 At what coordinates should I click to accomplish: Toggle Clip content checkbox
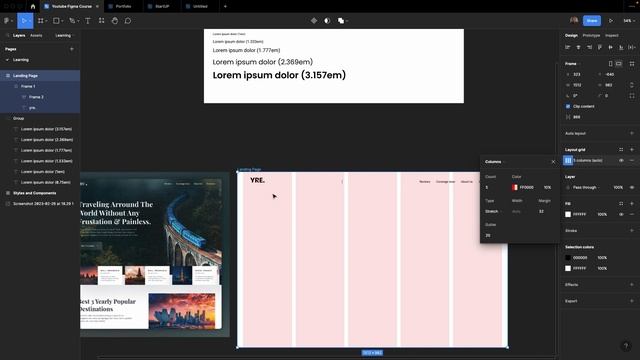[568, 106]
